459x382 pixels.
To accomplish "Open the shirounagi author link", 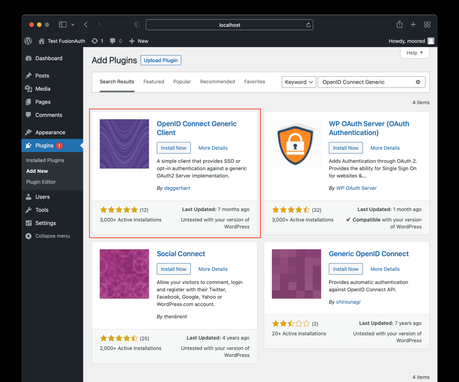I will coord(348,302).
